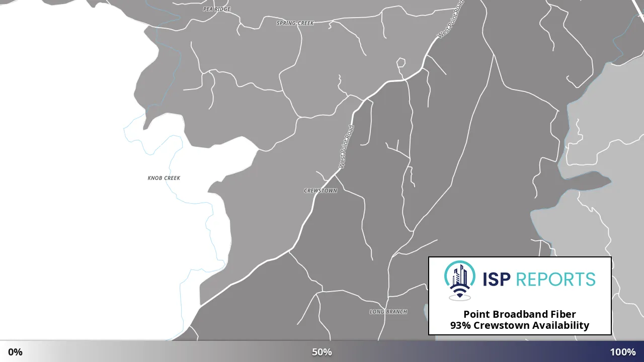Select the Point Broadband Fiber heading

(520, 314)
